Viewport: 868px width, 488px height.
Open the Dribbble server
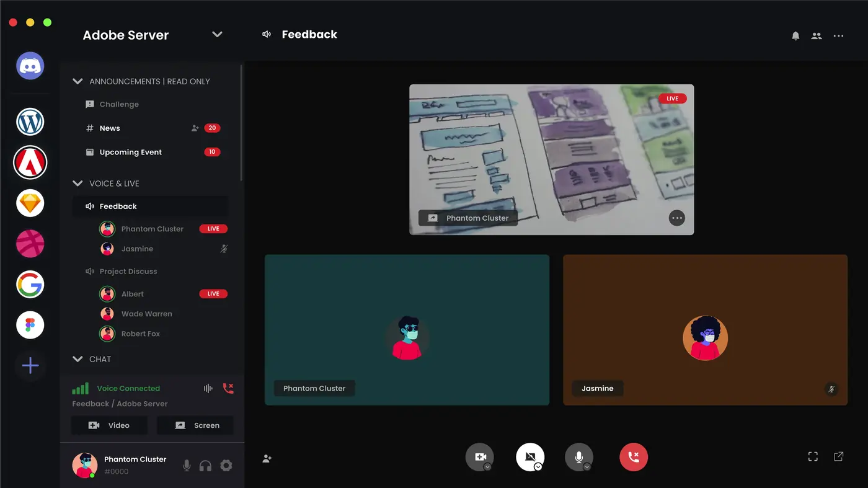point(30,244)
